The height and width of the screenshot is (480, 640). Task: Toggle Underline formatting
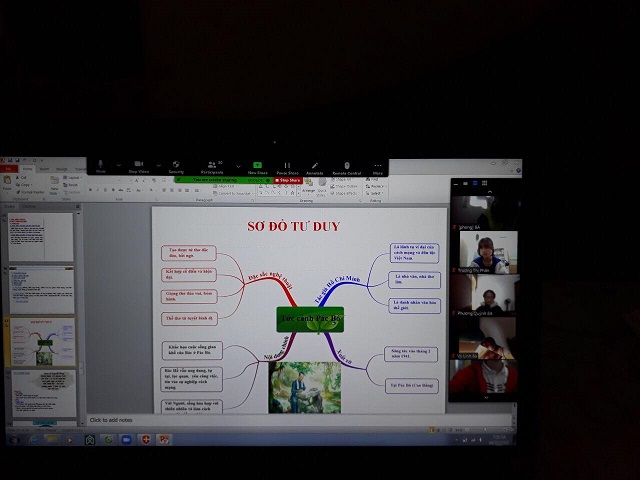tap(105, 190)
